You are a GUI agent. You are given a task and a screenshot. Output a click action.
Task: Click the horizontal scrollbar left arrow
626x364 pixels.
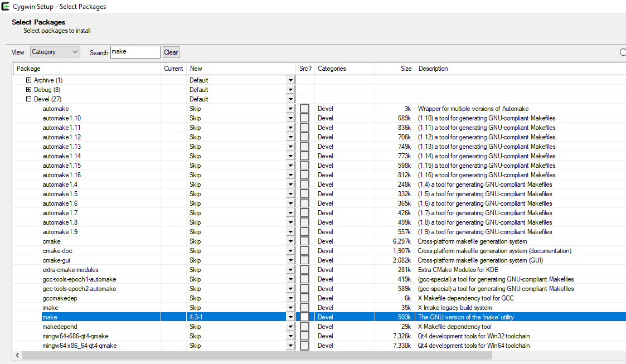tap(17, 355)
